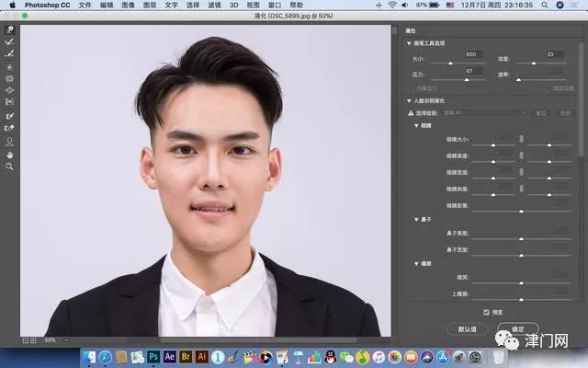The image size is (588, 368).
Task: Select the Reconstruct tool
Action: pos(9,41)
